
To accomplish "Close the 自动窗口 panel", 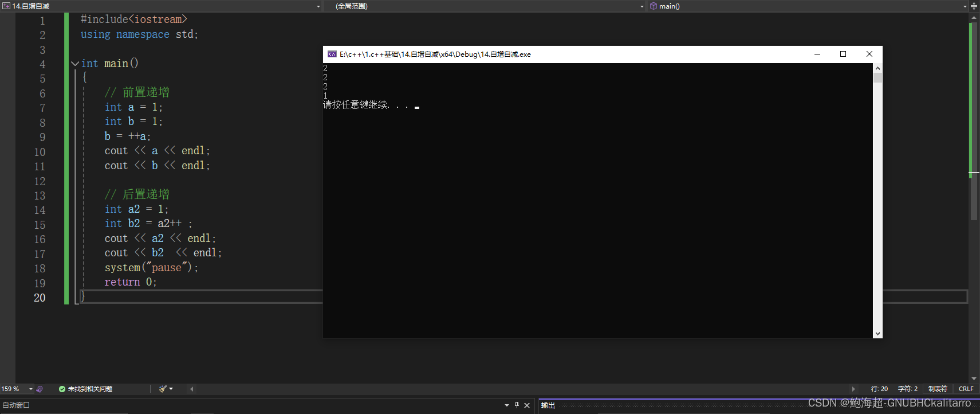I will click(x=527, y=405).
